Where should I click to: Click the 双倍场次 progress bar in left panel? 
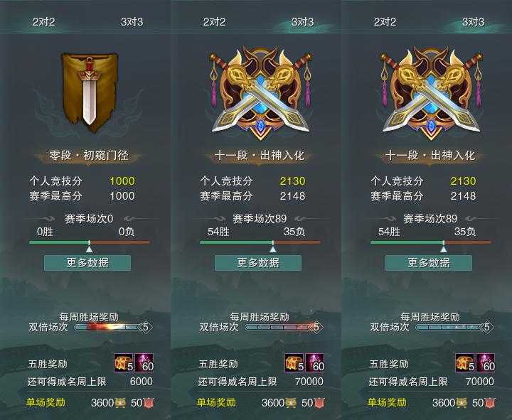pyautogui.click(x=108, y=327)
